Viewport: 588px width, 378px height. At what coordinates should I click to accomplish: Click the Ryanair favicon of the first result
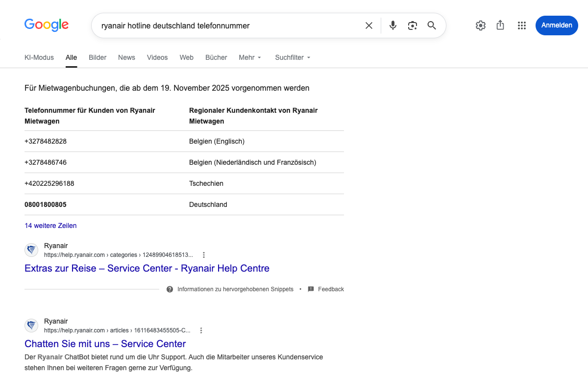point(31,250)
